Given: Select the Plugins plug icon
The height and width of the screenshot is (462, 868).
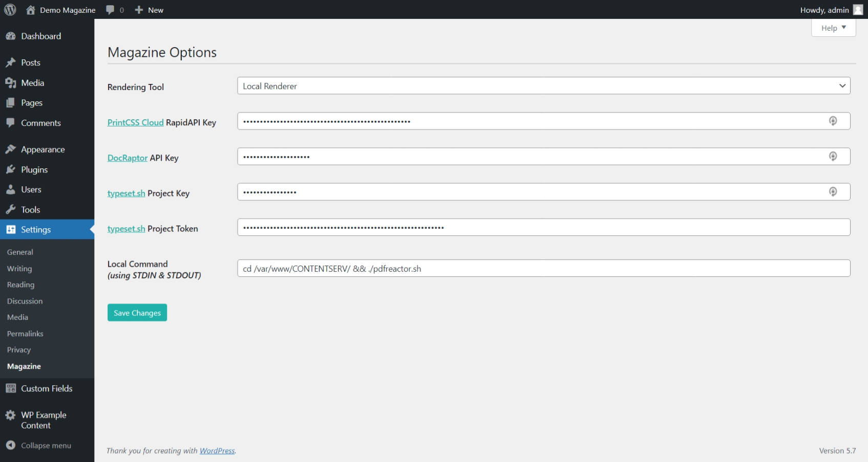Looking at the screenshot, I should [x=11, y=169].
